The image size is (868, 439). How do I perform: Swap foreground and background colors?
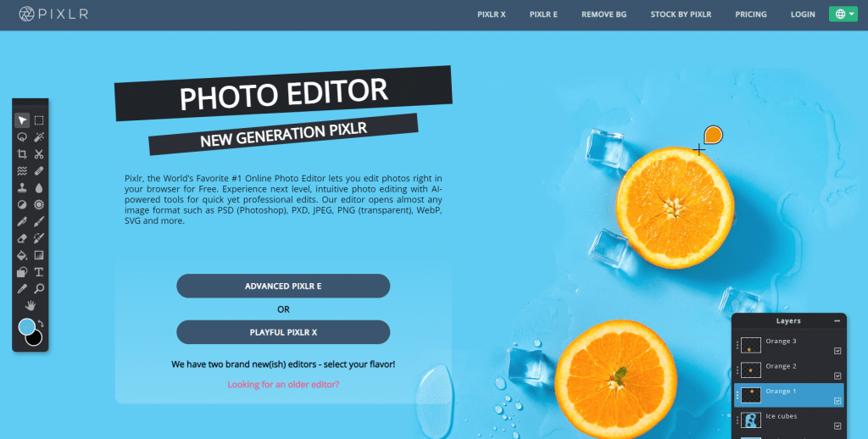pos(41,323)
